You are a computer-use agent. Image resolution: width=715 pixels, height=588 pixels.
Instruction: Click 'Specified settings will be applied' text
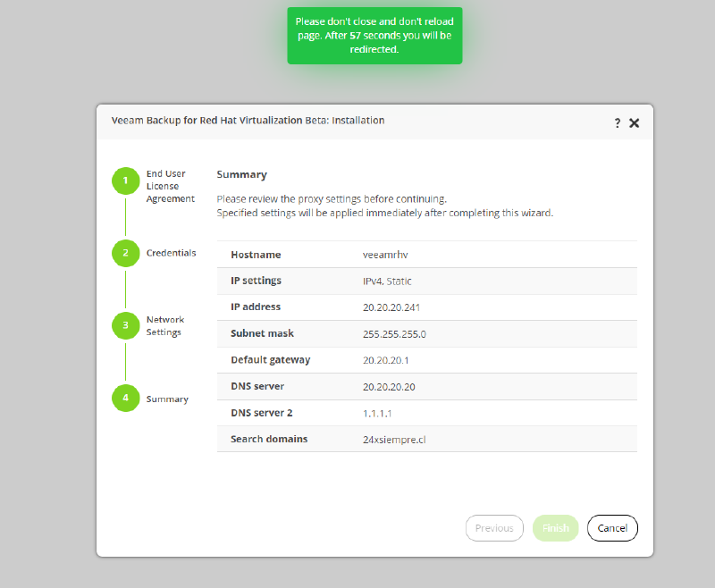[385, 214]
